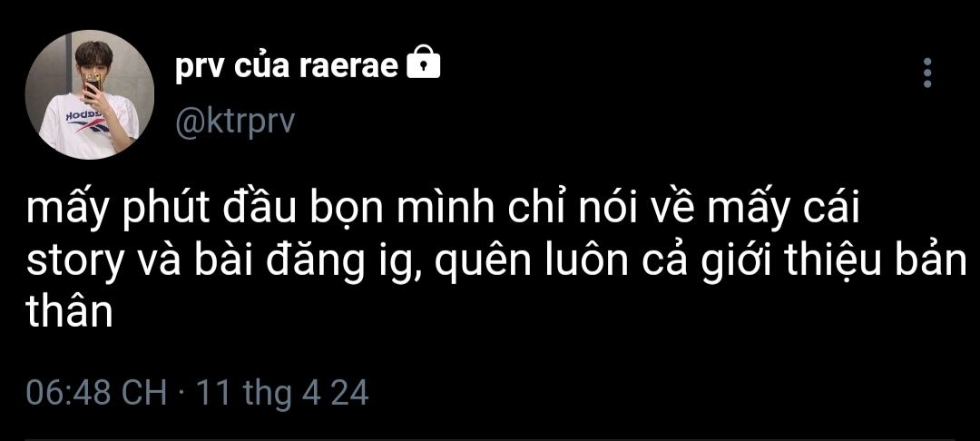Open the @ktrprv handle link

click(x=234, y=122)
